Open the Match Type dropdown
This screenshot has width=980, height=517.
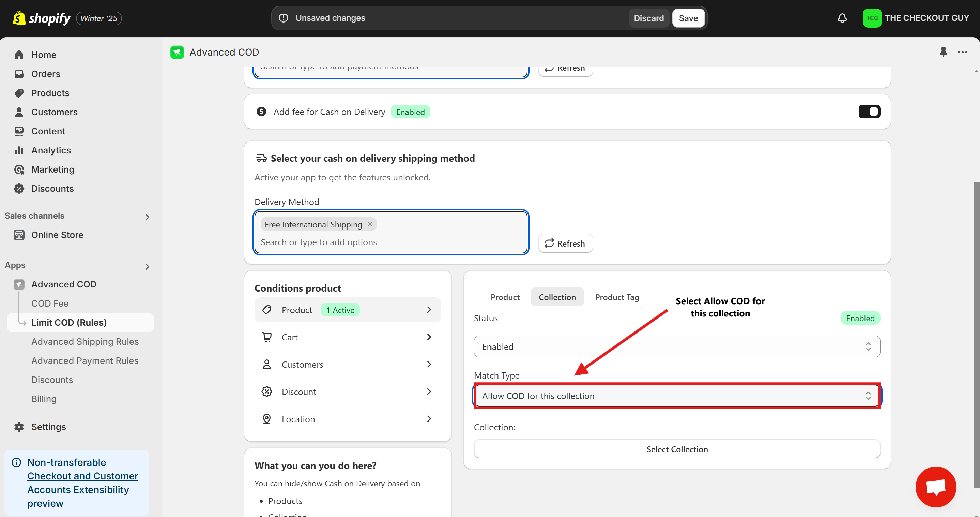point(677,396)
